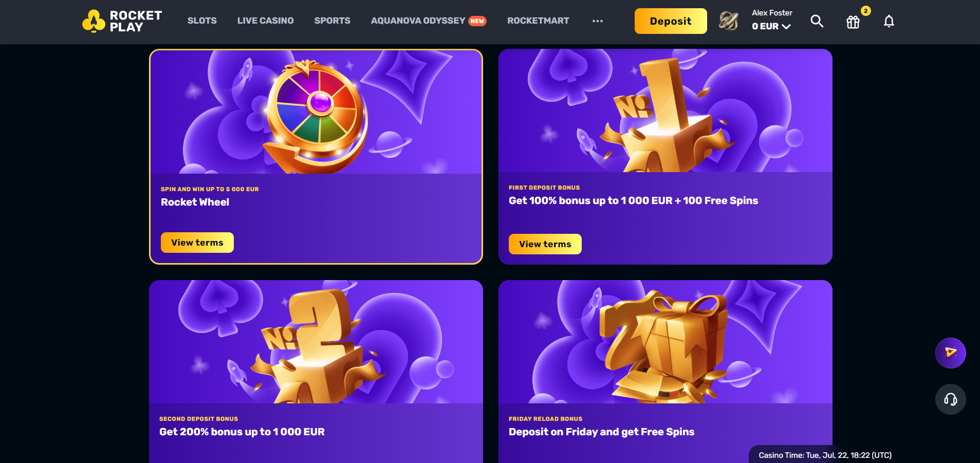
Task: Click the three dots more menu
Action: click(597, 21)
